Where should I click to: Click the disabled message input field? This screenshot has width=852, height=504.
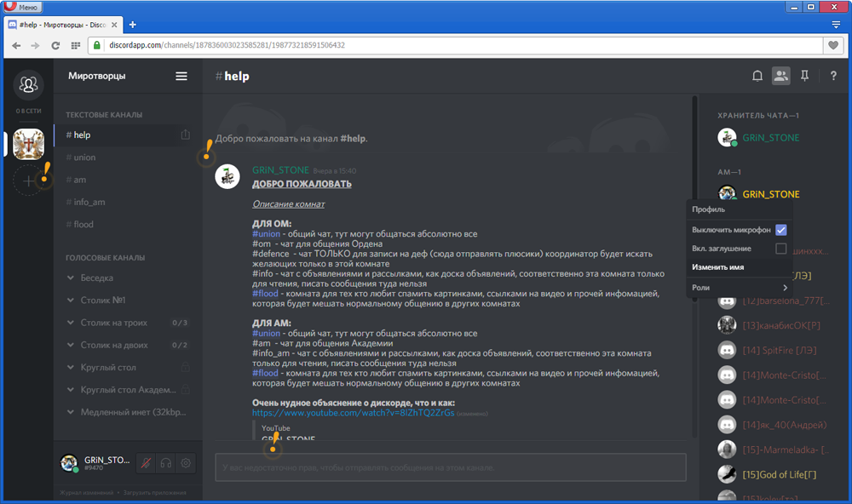tap(451, 467)
